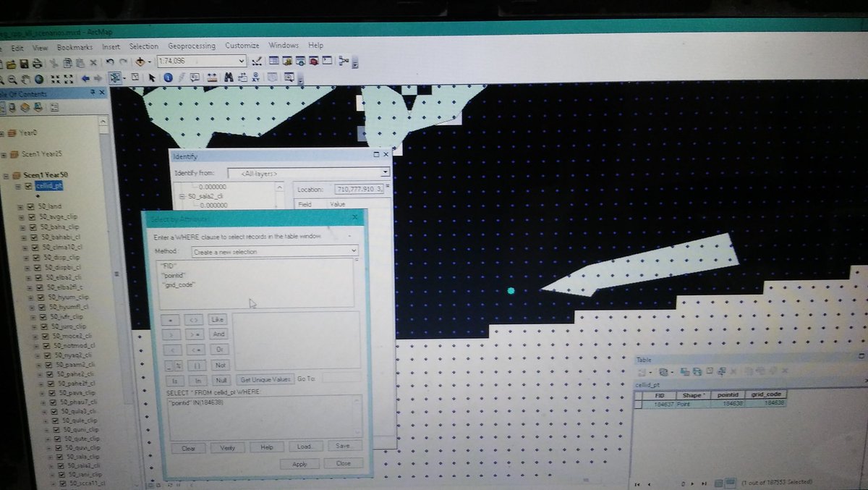Image resolution: width=868 pixels, height=490 pixels.
Task: Expand the Scen1 Year25 data frame group
Action: pos(4,154)
